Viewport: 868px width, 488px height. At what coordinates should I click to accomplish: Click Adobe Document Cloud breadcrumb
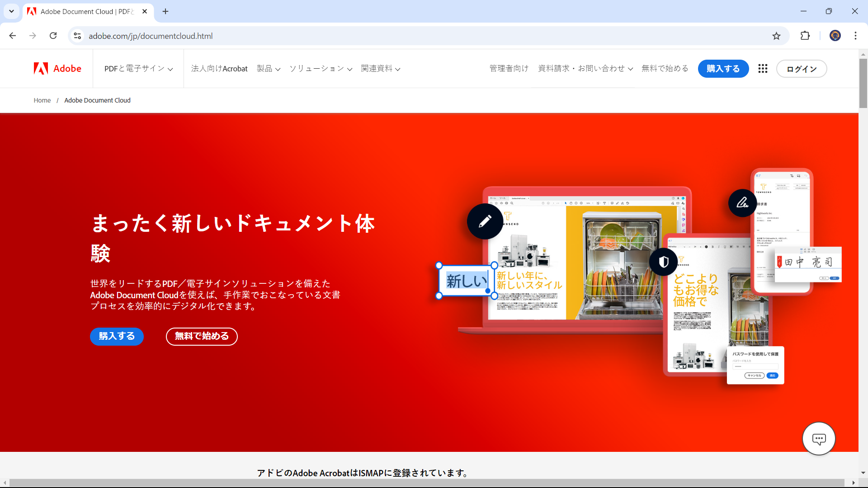tap(97, 100)
